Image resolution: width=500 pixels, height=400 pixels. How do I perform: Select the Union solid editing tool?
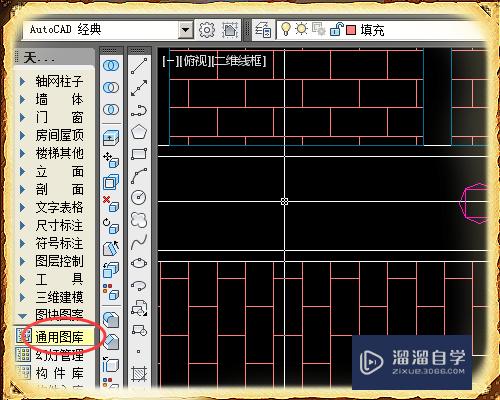coord(111,65)
